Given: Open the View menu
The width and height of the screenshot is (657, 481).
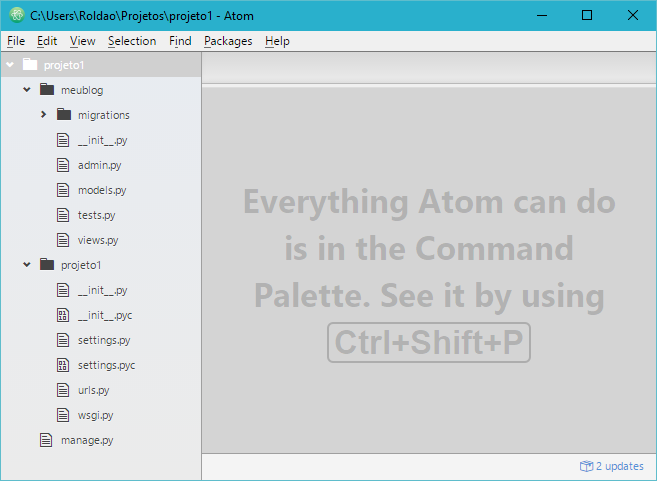Looking at the screenshot, I should coord(83,41).
